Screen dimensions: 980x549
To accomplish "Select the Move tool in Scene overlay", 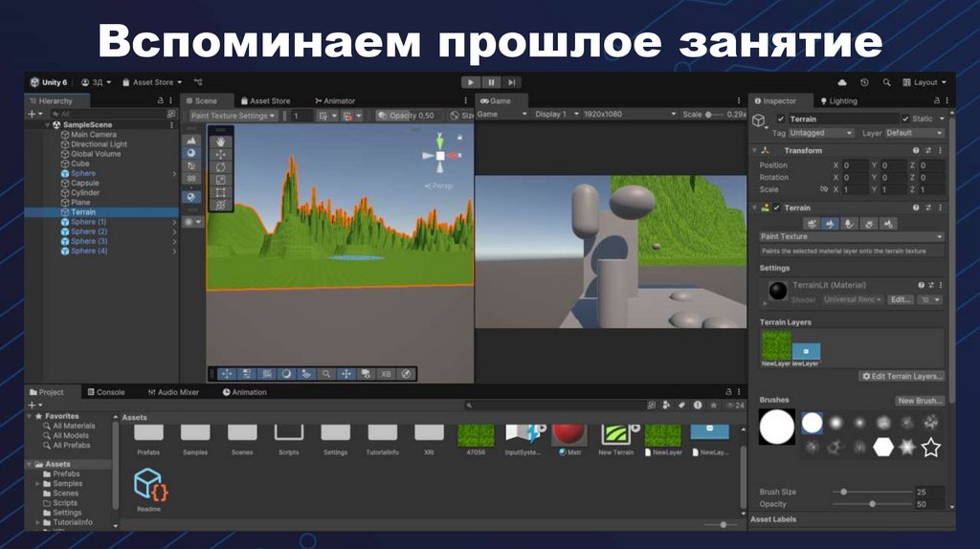I will [x=221, y=154].
